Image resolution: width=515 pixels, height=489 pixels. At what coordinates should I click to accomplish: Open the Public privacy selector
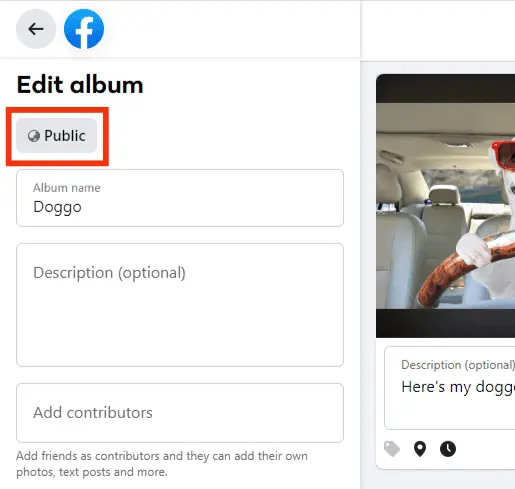tap(57, 136)
